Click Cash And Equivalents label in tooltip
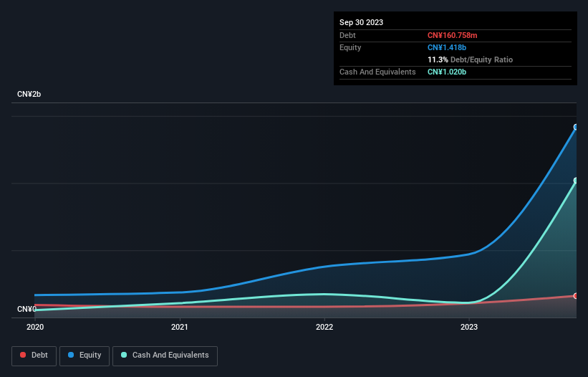 pos(377,72)
